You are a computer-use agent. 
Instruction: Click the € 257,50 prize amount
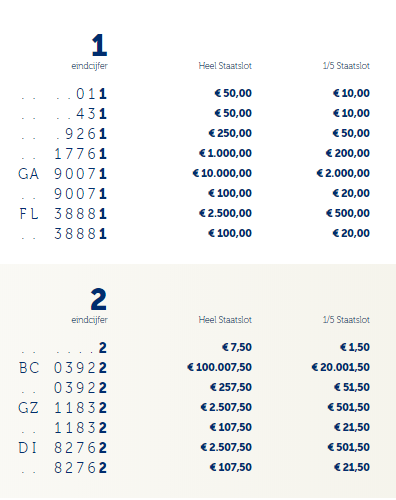click(x=231, y=387)
